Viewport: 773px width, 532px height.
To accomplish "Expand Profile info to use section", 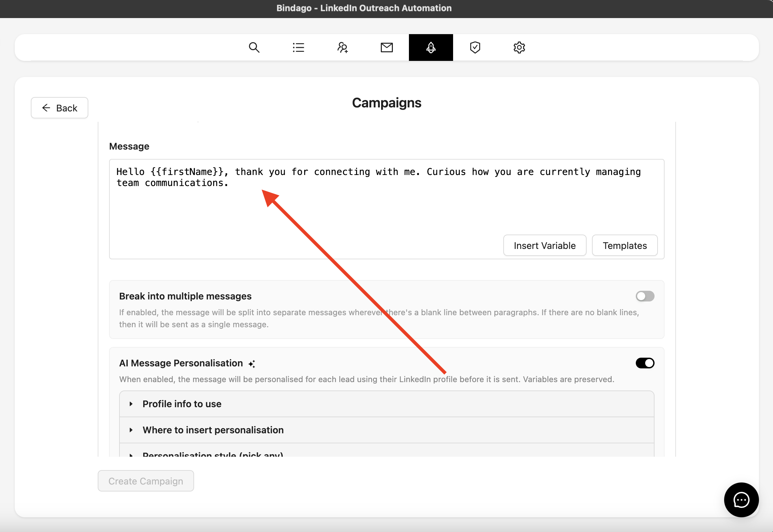I will [x=387, y=404].
